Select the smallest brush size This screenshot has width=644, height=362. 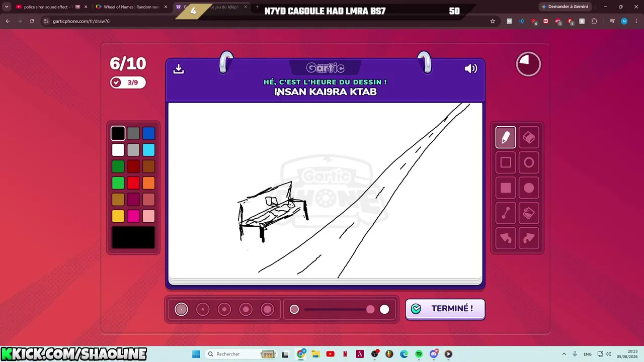click(181, 309)
